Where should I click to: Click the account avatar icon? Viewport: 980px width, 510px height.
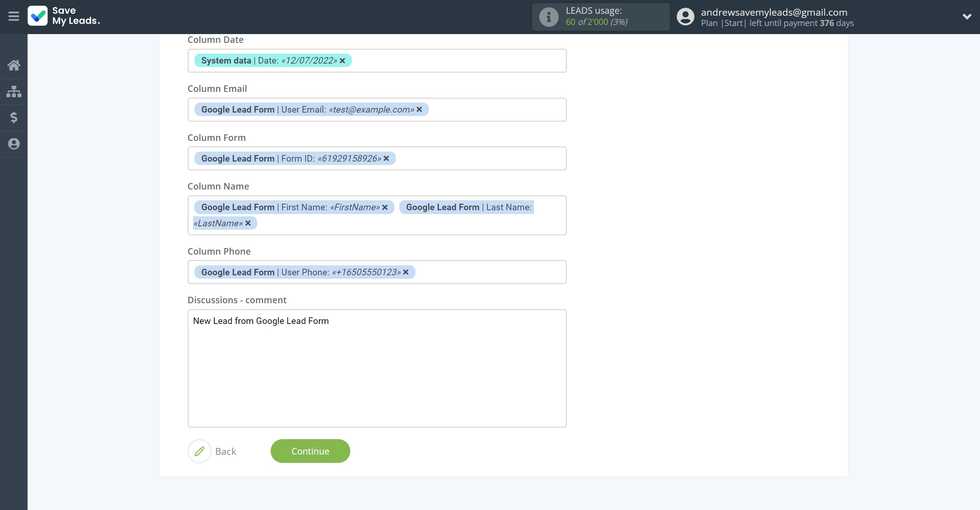click(x=685, y=17)
